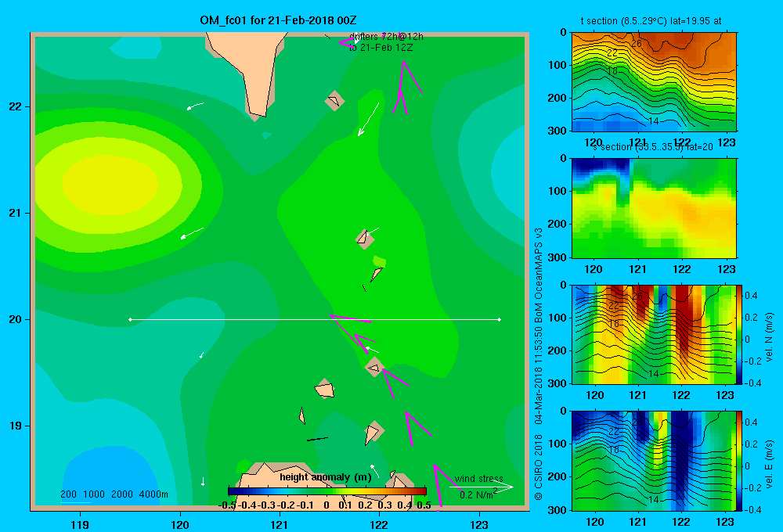783x532 pixels.
Task: Click the 's section (33.5..35.5) lat=20' title
Action: pyautogui.click(x=653, y=147)
